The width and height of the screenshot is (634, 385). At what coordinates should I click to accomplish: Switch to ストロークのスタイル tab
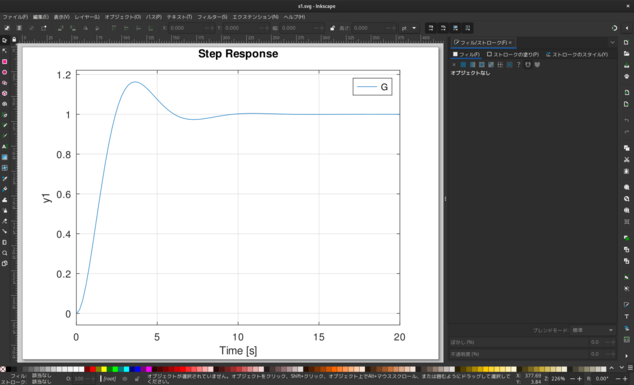pos(577,54)
